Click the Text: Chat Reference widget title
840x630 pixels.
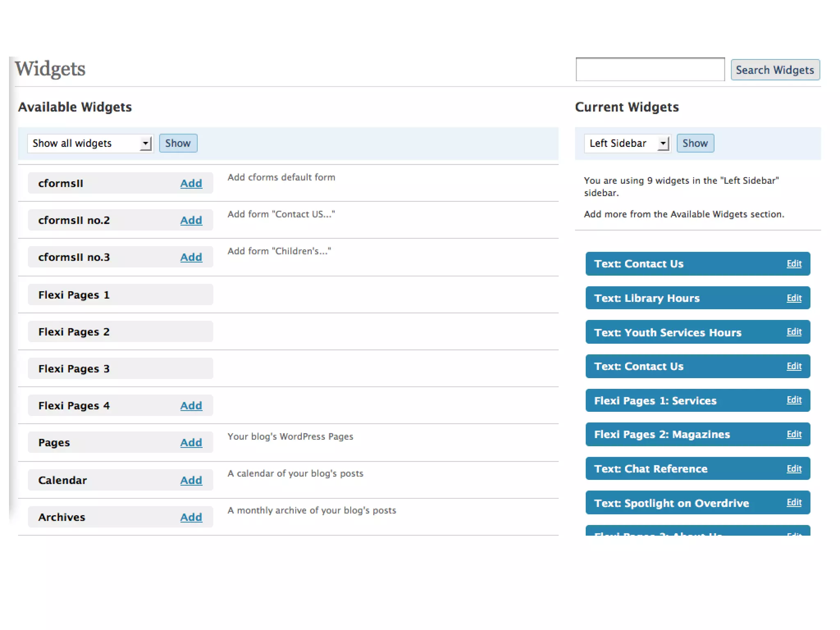(x=651, y=469)
